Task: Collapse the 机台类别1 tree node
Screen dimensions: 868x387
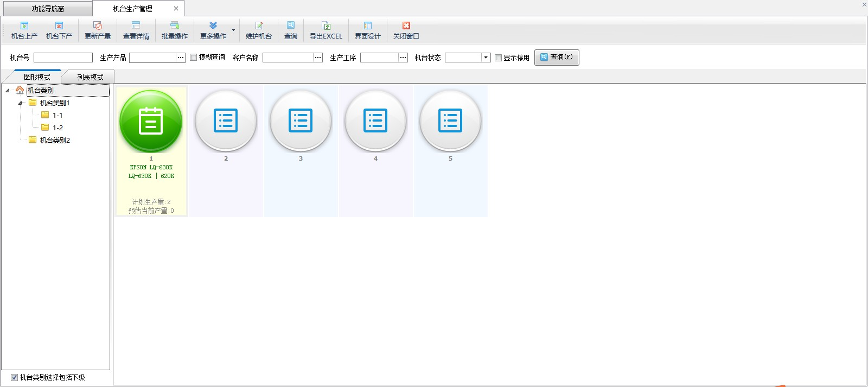Action: point(20,103)
